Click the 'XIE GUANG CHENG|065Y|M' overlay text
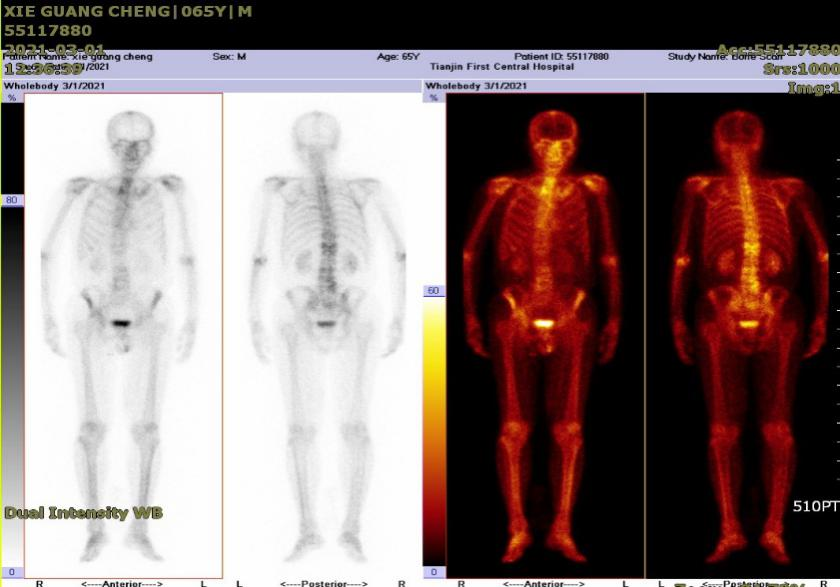 tap(128, 11)
